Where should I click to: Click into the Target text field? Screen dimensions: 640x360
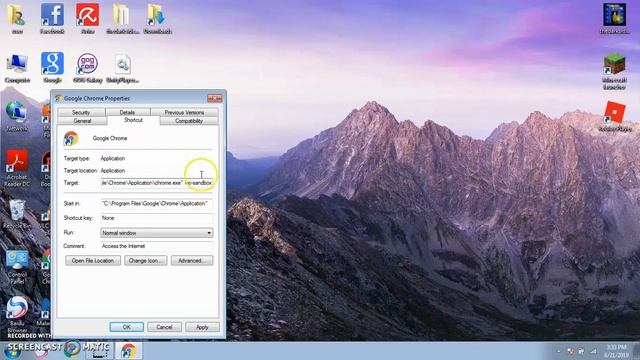pos(157,183)
